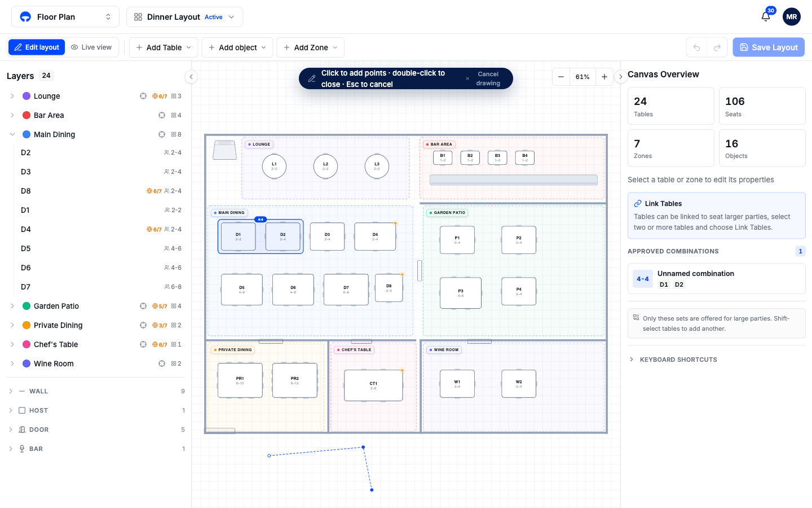
Task: Click the locate target icon for Lounge
Action: pyautogui.click(x=143, y=96)
